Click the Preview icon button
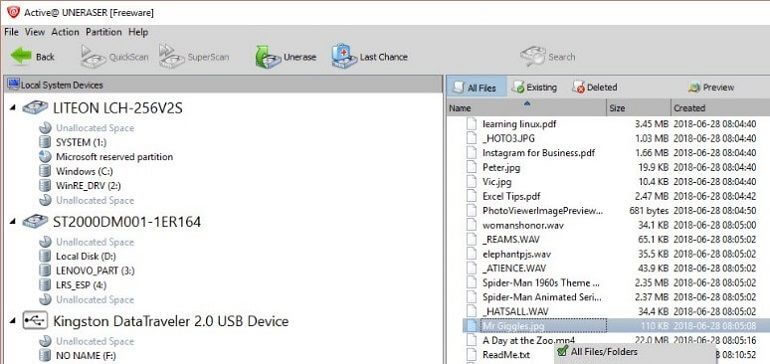This screenshot has width=770, height=364. point(694,87)
